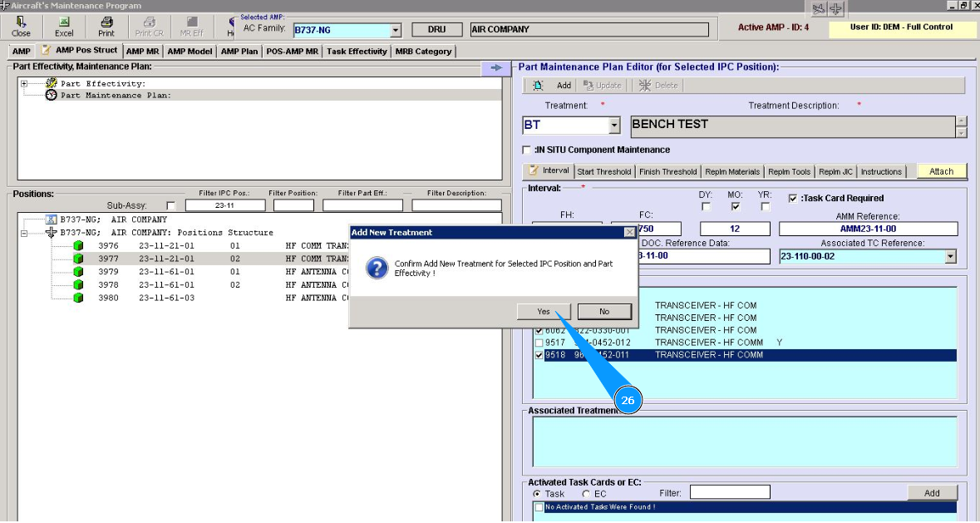This screenshot has width=980, height=523.
Task: Click the B737-NG AIR COMPANY root icon
Action: [52, 220]
